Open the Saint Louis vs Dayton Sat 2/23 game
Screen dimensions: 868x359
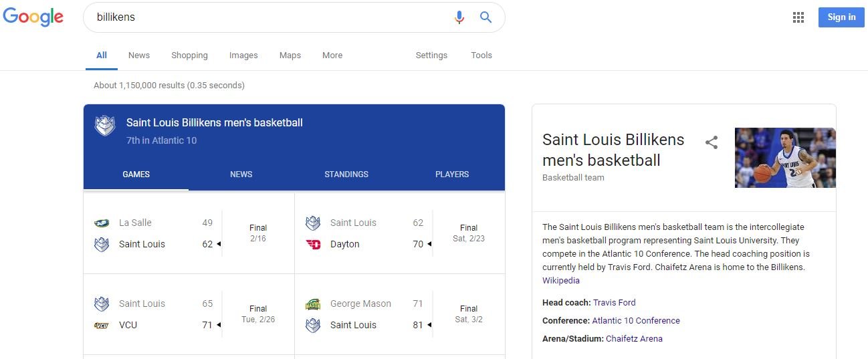tap(400, 233)
